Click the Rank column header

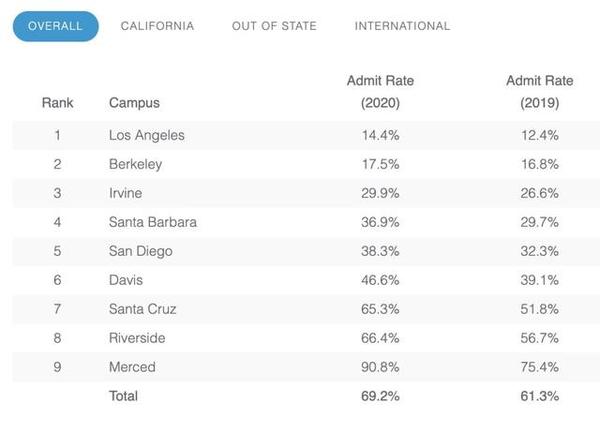click(x=57, y=102)
